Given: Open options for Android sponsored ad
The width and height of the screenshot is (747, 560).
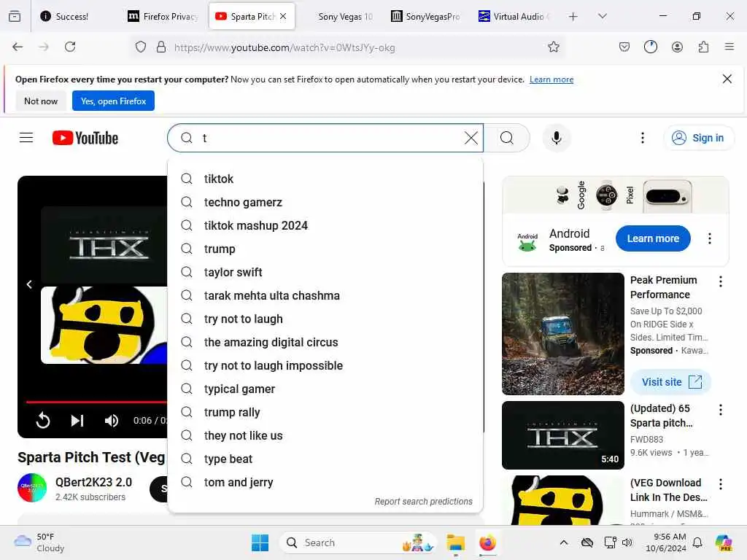Looking at the screenshot, I should (709, 238).
